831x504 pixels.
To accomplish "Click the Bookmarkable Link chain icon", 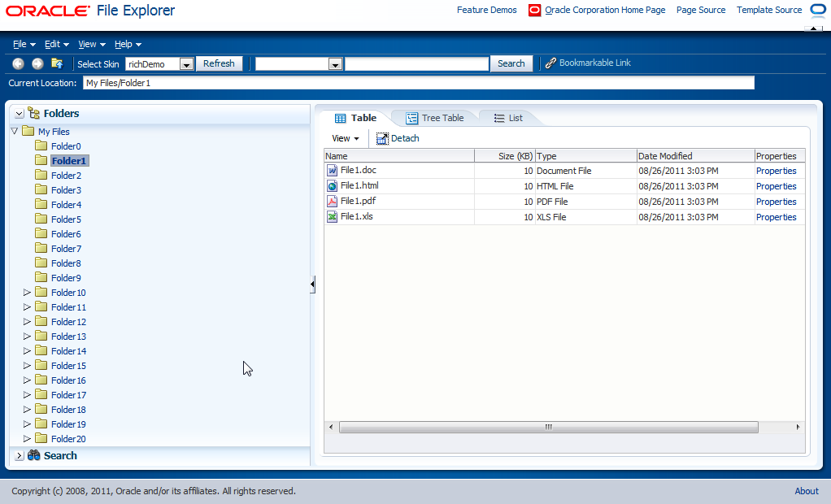I will tap(550, 63).
